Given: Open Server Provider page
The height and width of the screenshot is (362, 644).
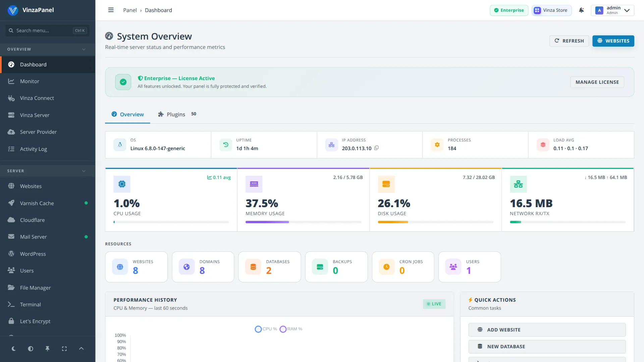Looking at the screenshot, I should click(48, 132).
